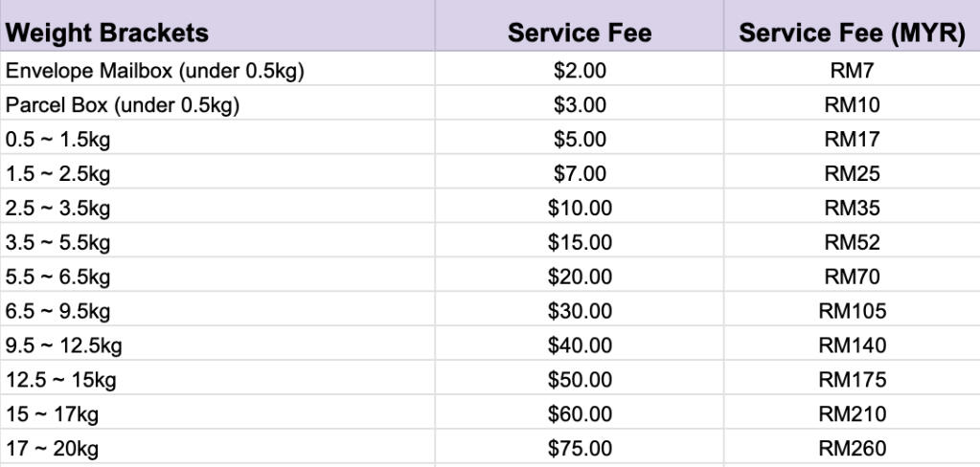Select the RM105 cell
Screen dimensions: 980x467
click(852, 311)
